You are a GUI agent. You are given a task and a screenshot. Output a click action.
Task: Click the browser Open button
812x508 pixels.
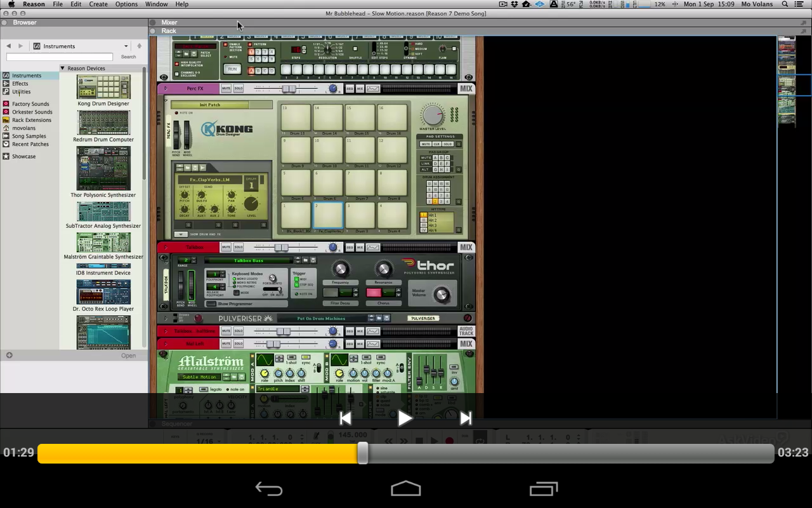128,356
